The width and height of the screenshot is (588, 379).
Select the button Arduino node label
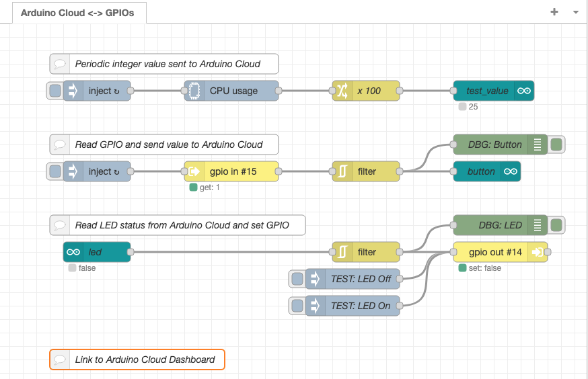pos(481,171)
